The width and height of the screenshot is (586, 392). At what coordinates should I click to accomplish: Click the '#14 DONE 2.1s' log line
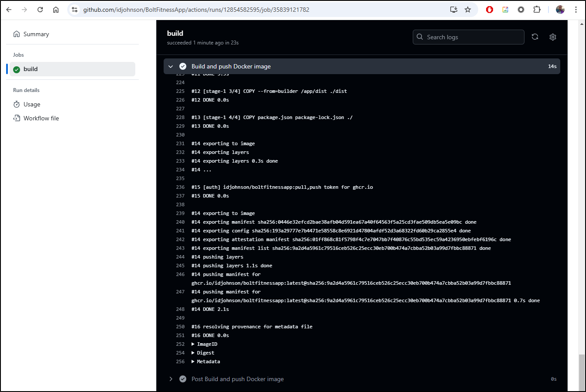coord(210,309)
